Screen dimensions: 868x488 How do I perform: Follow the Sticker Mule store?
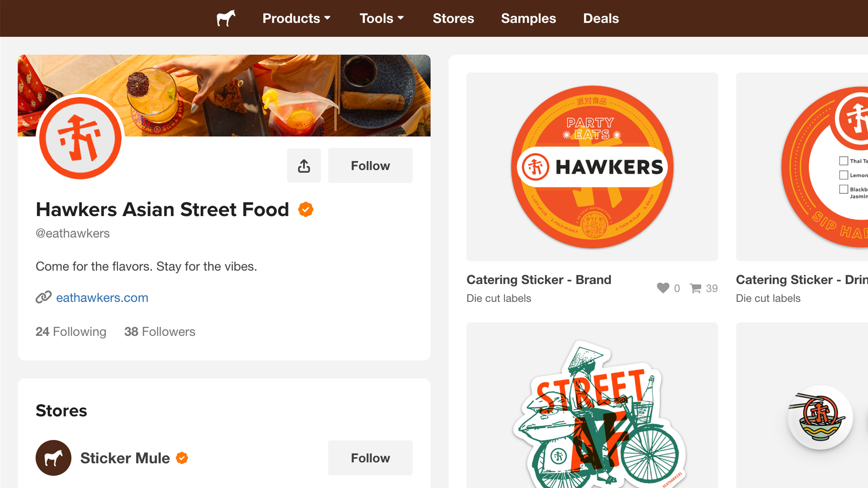pyautogui.click(x=370, y=458)
